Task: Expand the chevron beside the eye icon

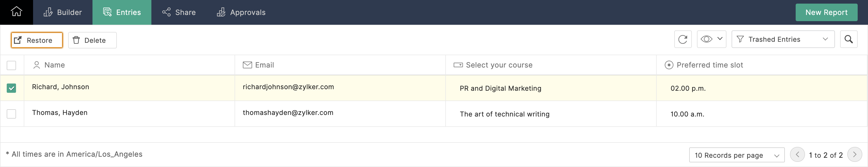Action: coord(720,39)
